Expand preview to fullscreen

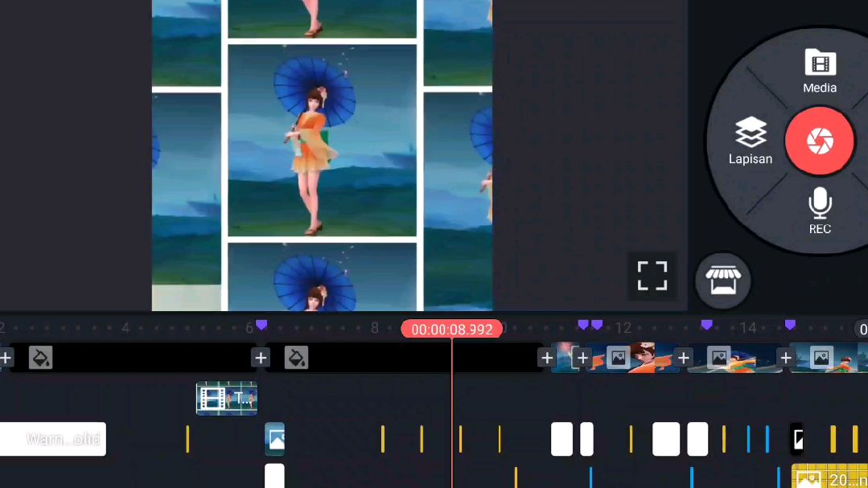pyautogui.click(x=652, y=276)
